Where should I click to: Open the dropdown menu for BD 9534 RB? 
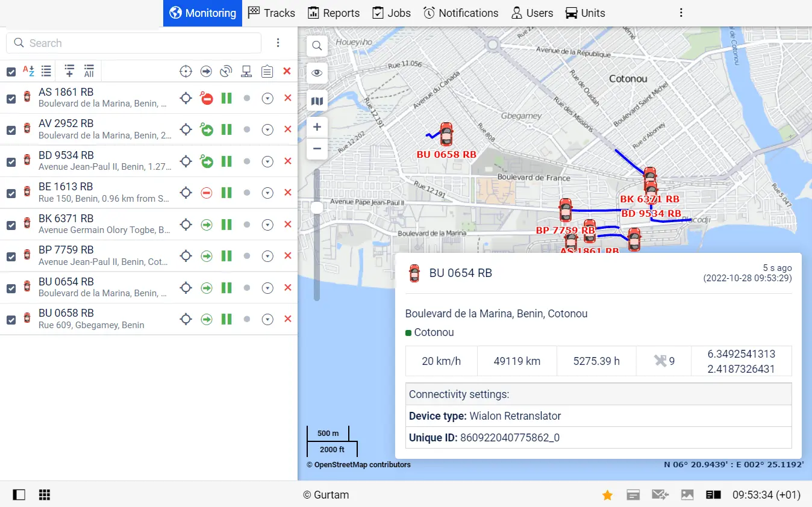[x=267, y=161]
